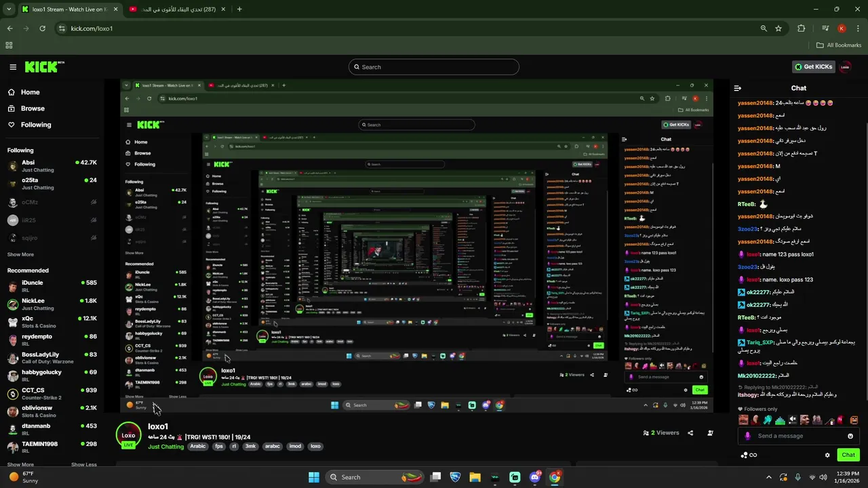Insert the teal clapping hands emote
Image resolution: width=868 pixels, height=488 pixels.
(x=768, y=420)
